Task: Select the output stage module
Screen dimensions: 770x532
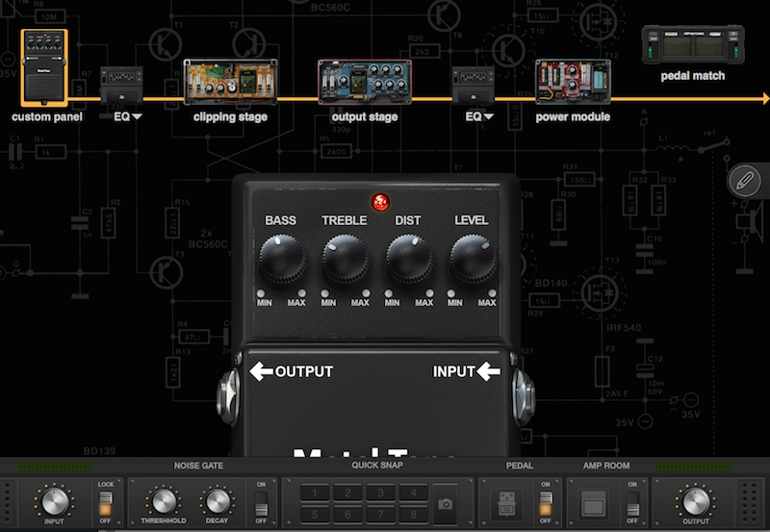Action: click(x=364, y=82)
